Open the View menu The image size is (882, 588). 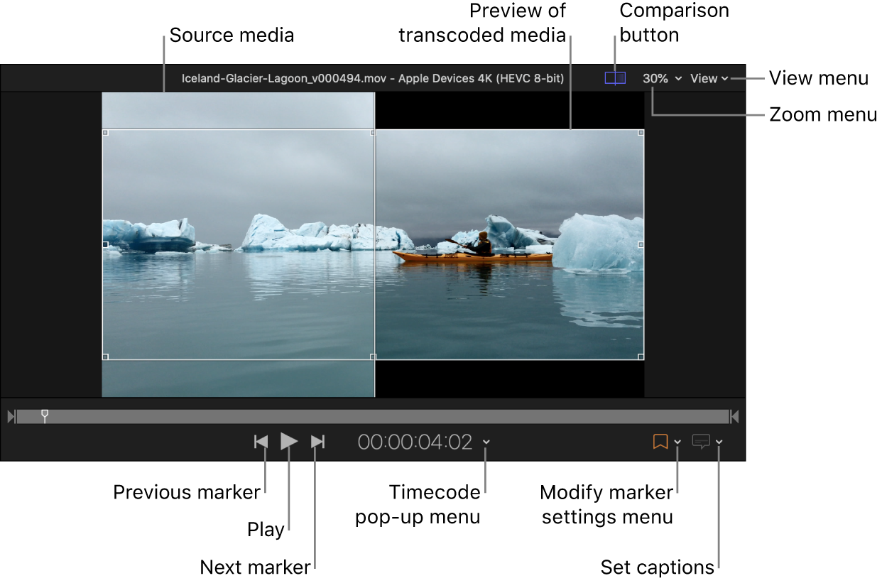(x=709, y=79)
